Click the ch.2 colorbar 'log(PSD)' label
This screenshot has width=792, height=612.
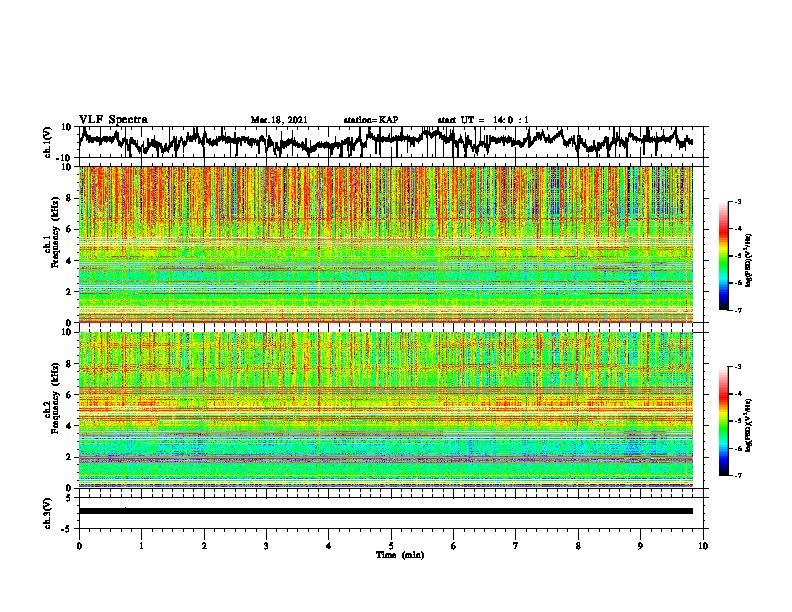click(749, 425)
